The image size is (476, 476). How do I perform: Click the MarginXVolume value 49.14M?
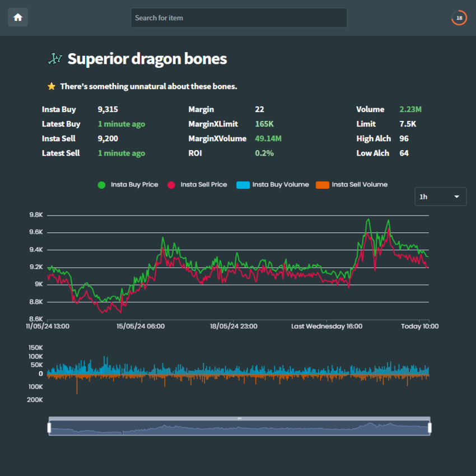click(x=268, y=139)
